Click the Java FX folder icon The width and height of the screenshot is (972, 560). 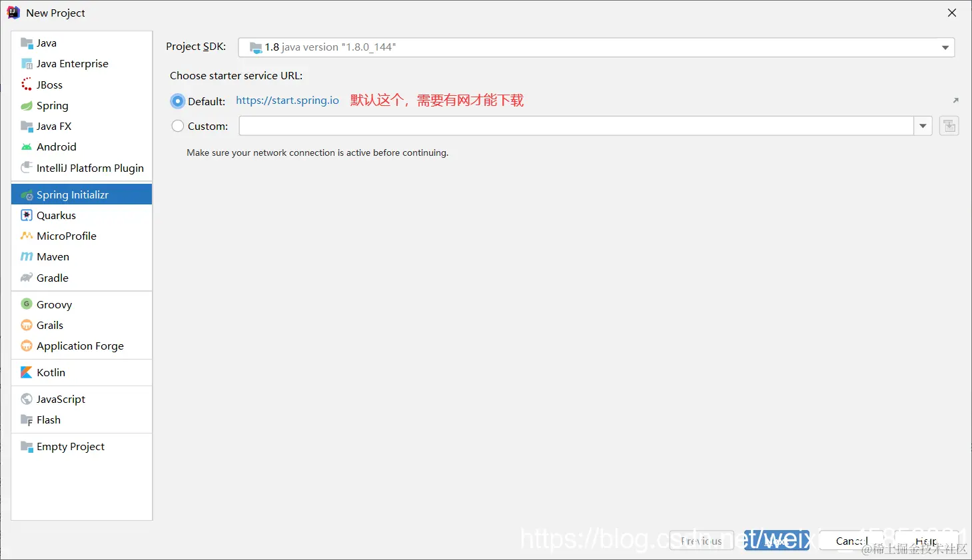[27, 127]
